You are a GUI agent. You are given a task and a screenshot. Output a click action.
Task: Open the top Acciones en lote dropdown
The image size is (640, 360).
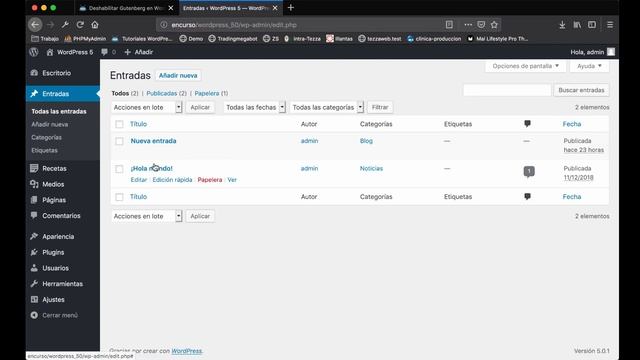146,107
